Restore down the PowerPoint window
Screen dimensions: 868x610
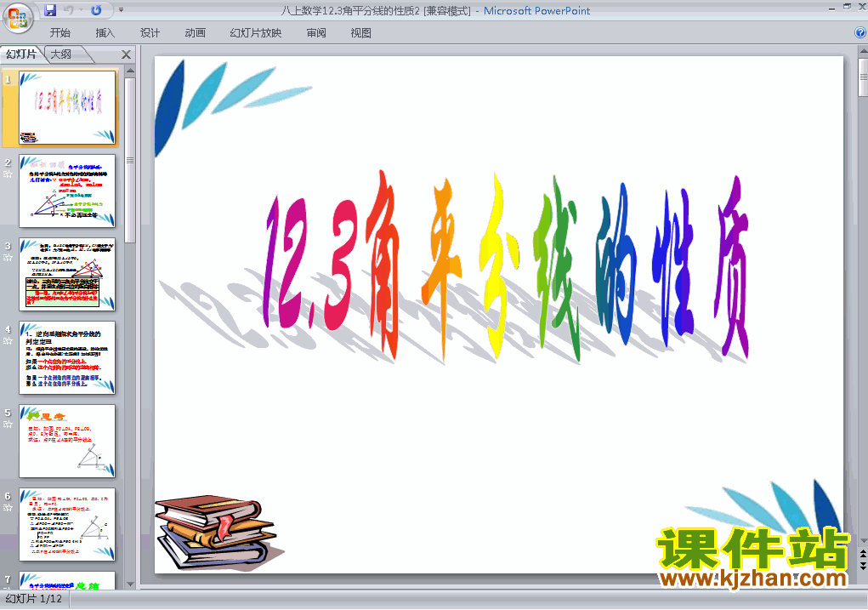coord(847,7)
